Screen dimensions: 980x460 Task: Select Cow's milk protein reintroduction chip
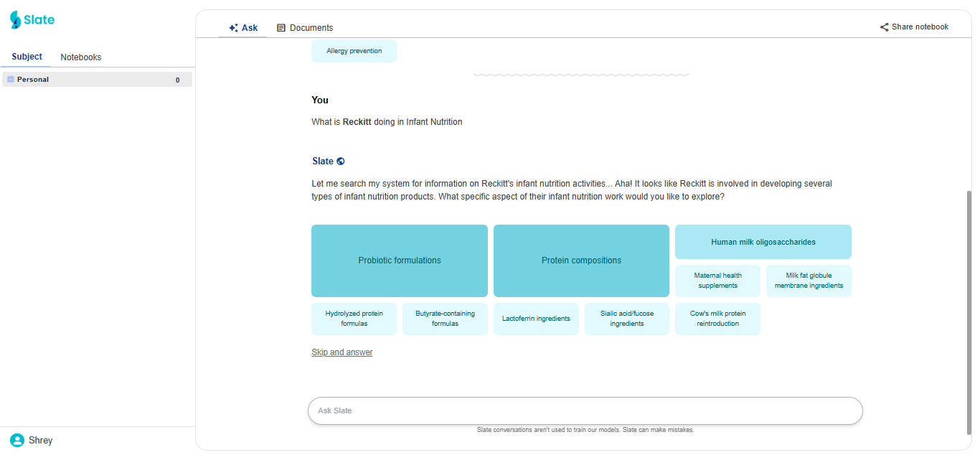coord(717,319)
